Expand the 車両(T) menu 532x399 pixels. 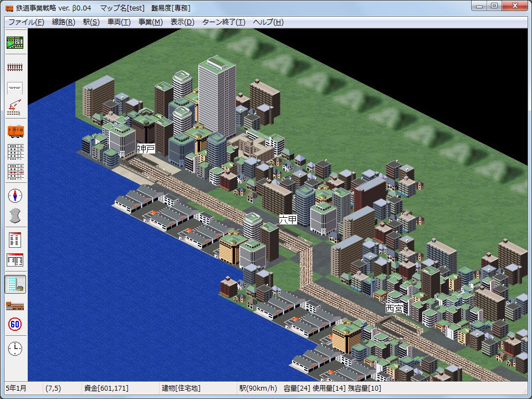pyautogui.click(x=119, y=22)
